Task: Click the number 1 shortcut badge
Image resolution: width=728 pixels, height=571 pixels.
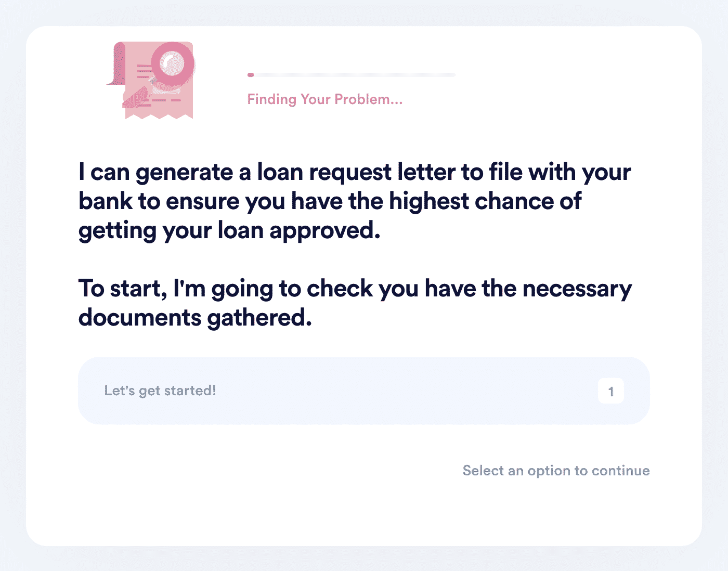Action: (611, 391)
